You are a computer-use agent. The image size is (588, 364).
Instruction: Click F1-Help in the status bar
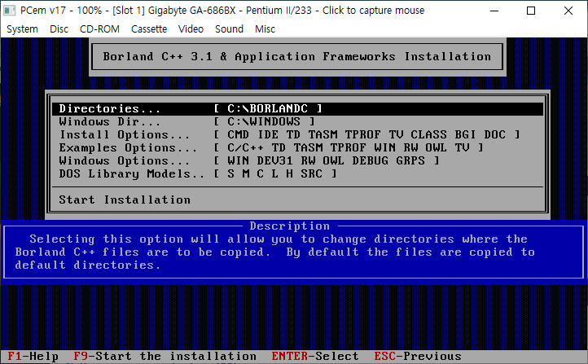33,356
